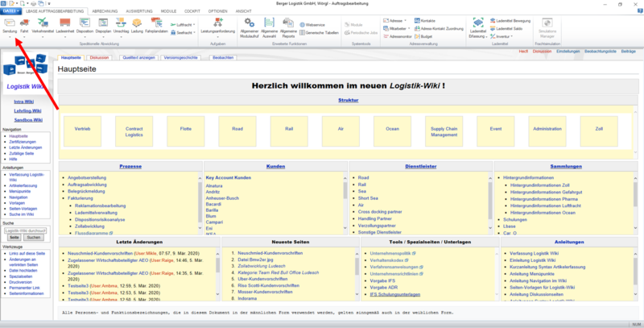Click the Mitarbeiter icon

386,28
